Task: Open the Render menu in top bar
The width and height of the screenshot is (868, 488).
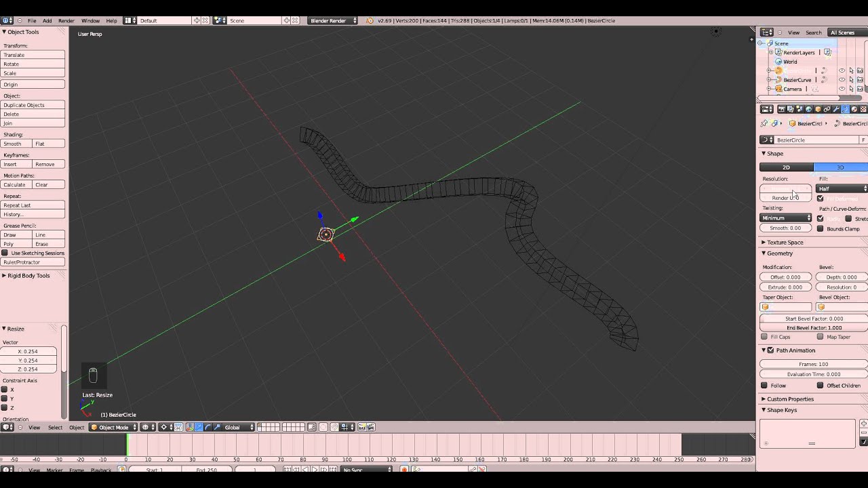Action: (x=66, y=20)
